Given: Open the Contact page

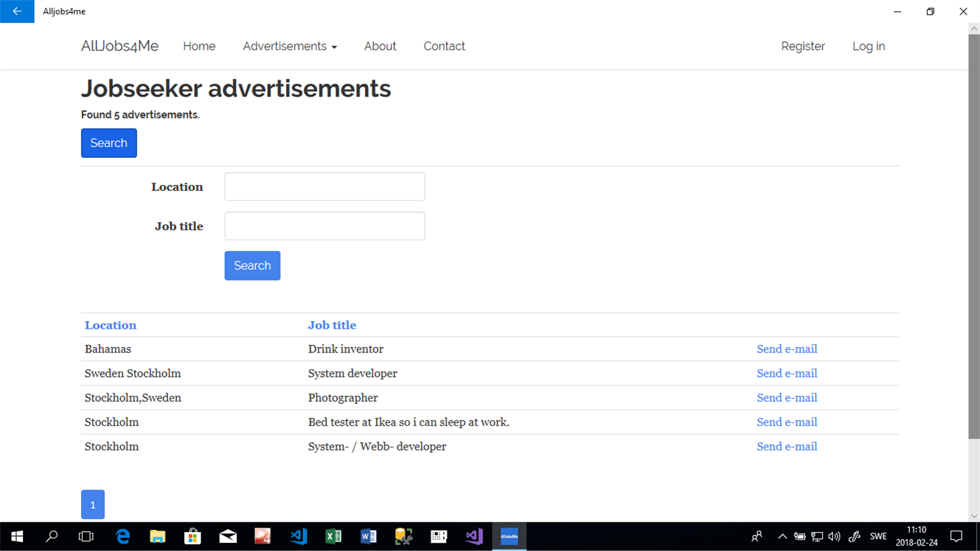Looking at the screenshot, I should pyautogui.click(x=444, y=46).
